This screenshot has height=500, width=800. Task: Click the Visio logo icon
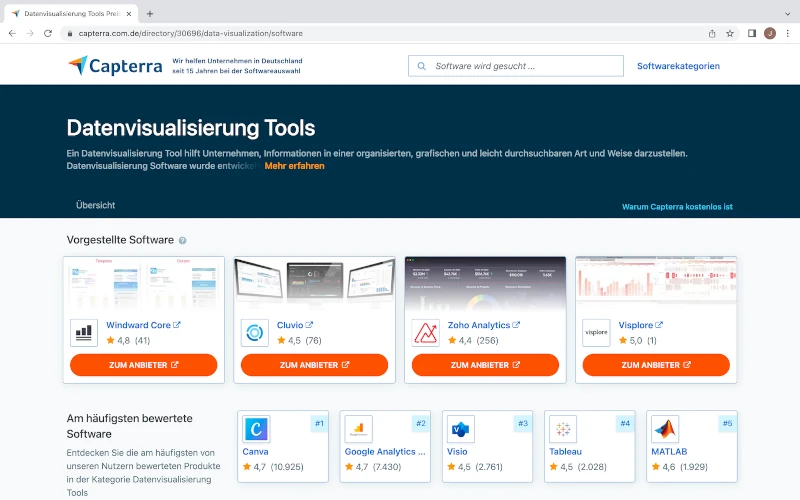[461, 429]
